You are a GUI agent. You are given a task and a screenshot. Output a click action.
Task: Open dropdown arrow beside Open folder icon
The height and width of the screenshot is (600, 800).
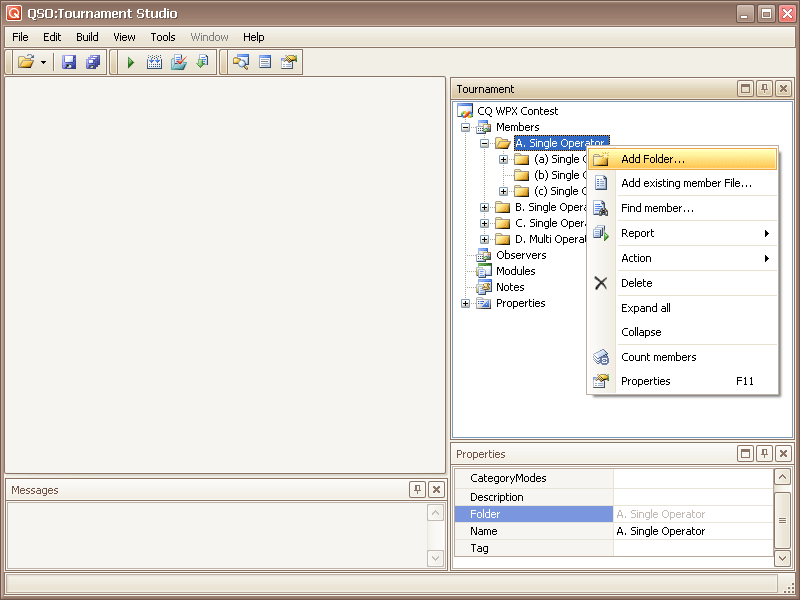tap(43, 62)
